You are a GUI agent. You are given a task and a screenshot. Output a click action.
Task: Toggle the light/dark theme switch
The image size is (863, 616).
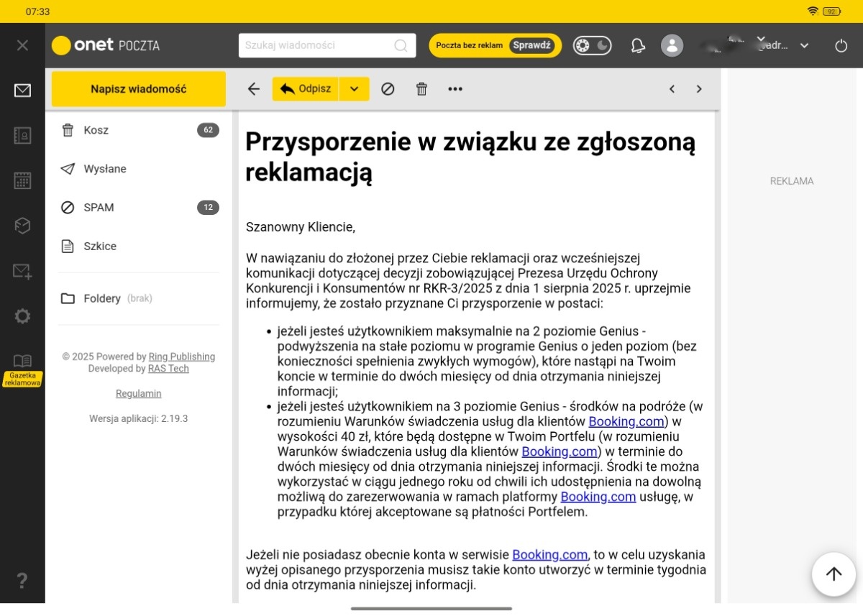(x=592, y=45)
